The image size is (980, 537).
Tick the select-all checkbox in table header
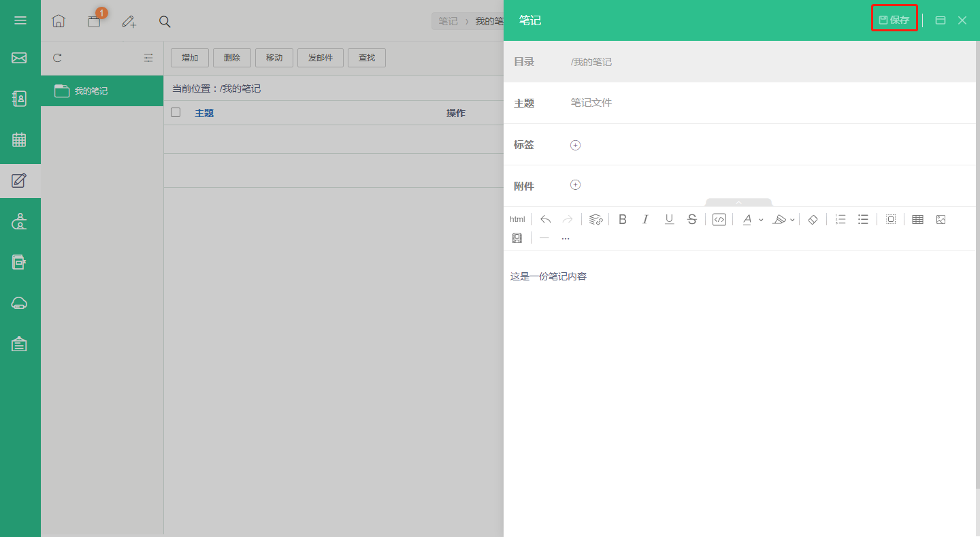176,112
